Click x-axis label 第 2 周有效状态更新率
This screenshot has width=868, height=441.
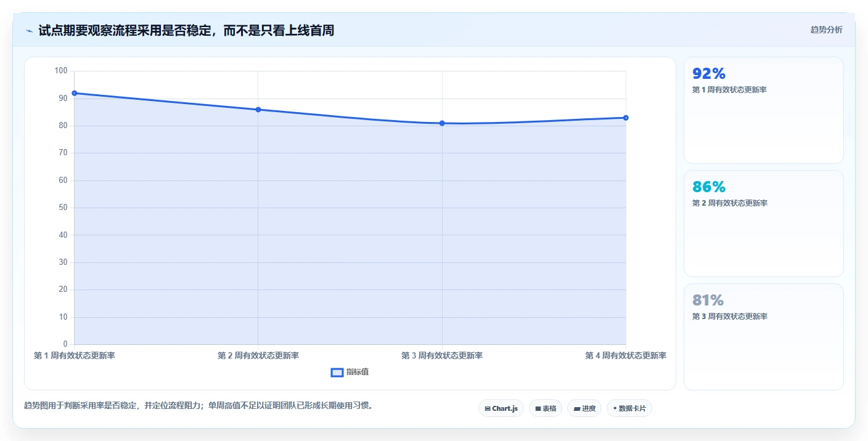(258, 355)
